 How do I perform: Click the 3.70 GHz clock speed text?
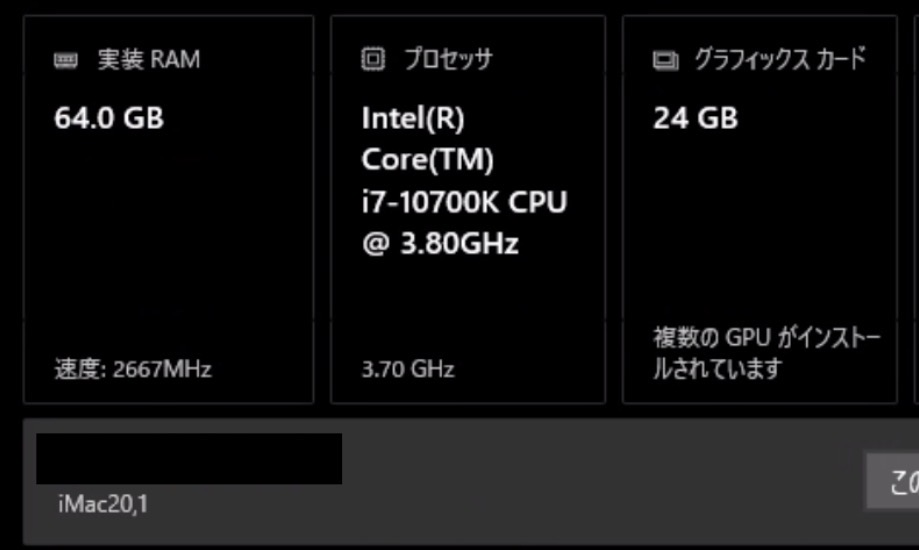pyautogui.click(x=408, y=369)
